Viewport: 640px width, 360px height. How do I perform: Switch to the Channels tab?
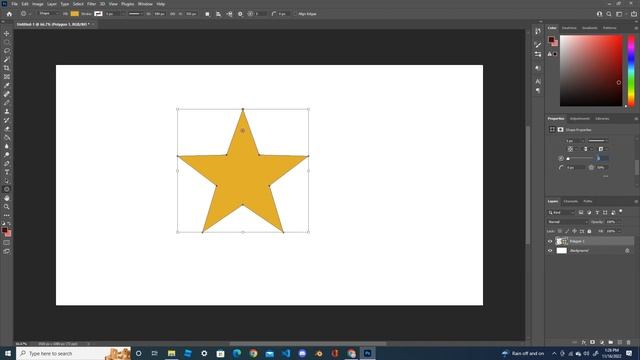570,202
